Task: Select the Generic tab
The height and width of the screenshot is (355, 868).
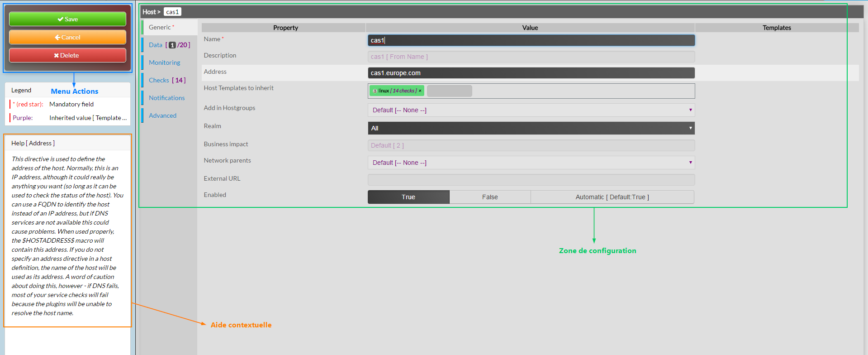Action: click(x=160, y=27)
